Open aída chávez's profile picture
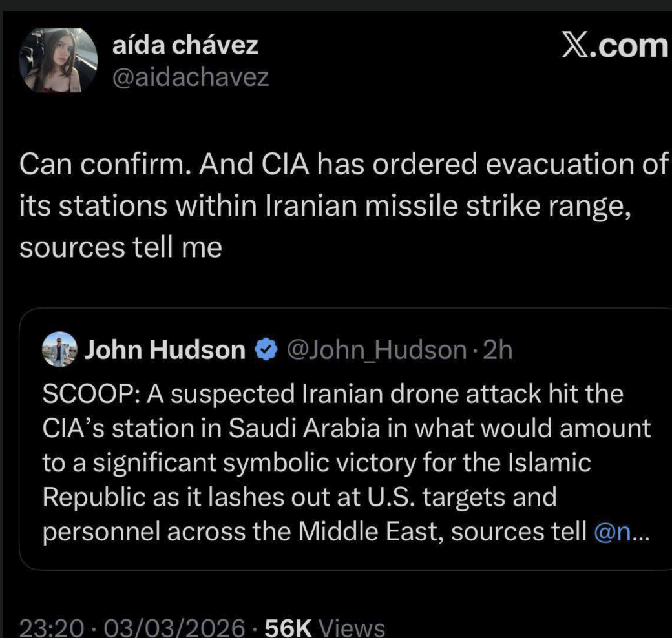Viewport: 672px width, 638px height. 58,60
